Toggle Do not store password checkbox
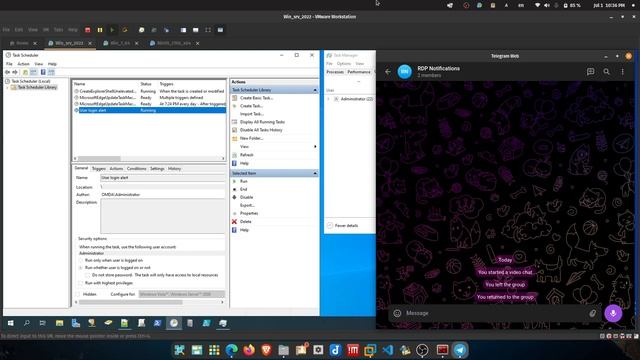This screenshot has height=360, width=640. click(x=88, y=275)
